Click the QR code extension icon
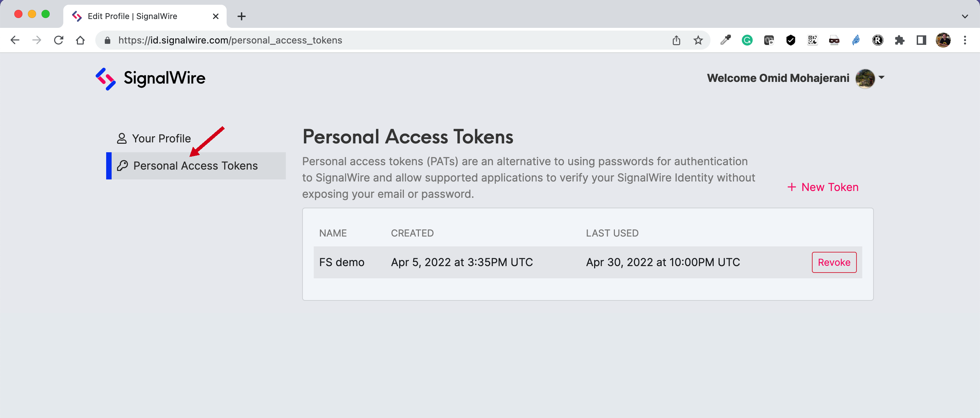 pos(812,40)
